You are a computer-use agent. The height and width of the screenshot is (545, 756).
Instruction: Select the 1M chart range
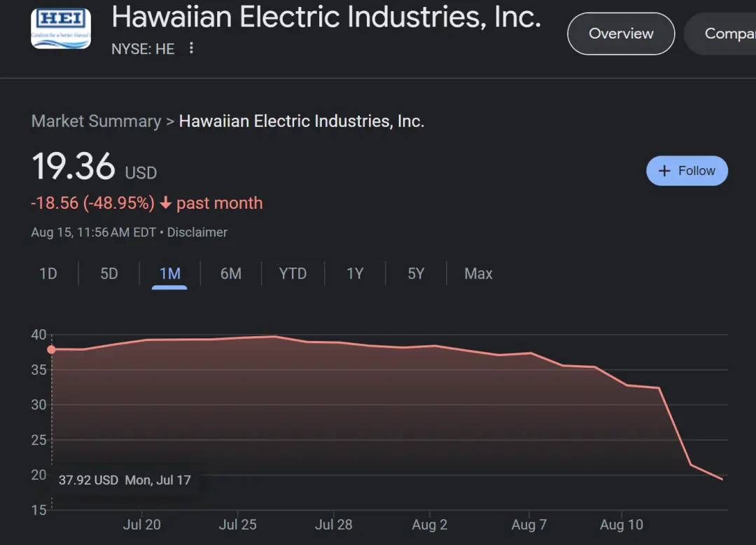169,273
